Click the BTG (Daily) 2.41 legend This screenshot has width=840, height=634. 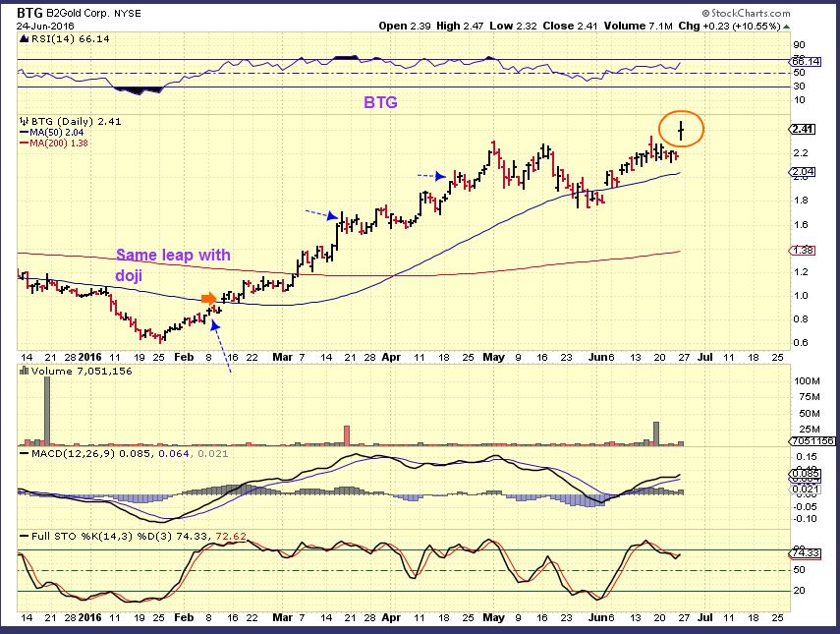[76, 121]
